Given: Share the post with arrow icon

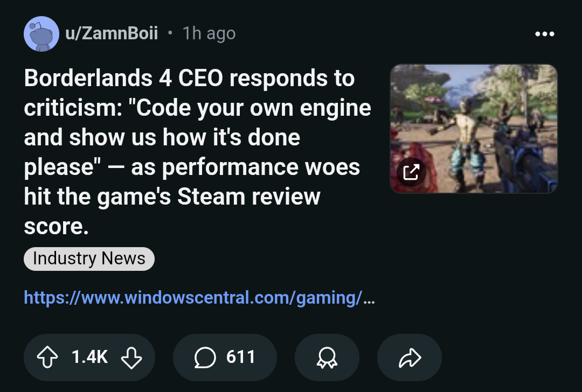Looking at the screenshot, I should [x=410, y=358].
